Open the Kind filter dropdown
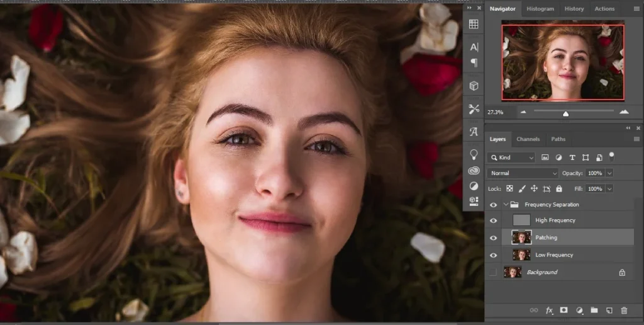The image size is (644, 325). click(x=511, y=157)
